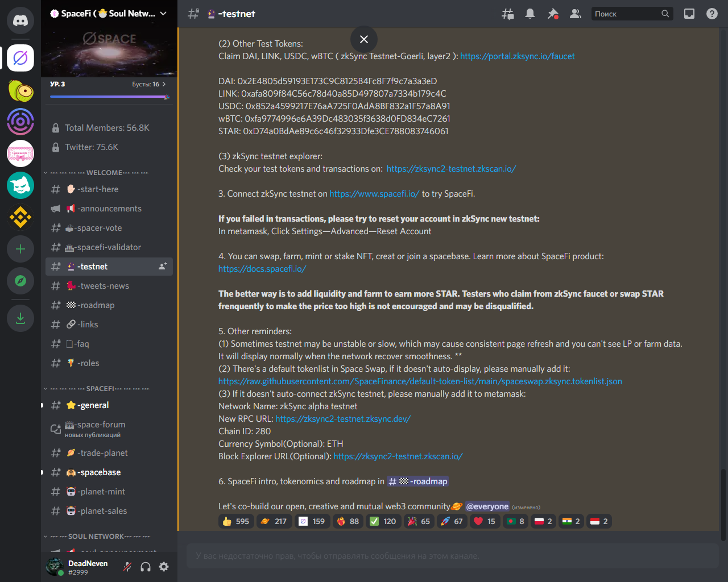
Task: Select the SpaceFi server icon
Action: 20,58
